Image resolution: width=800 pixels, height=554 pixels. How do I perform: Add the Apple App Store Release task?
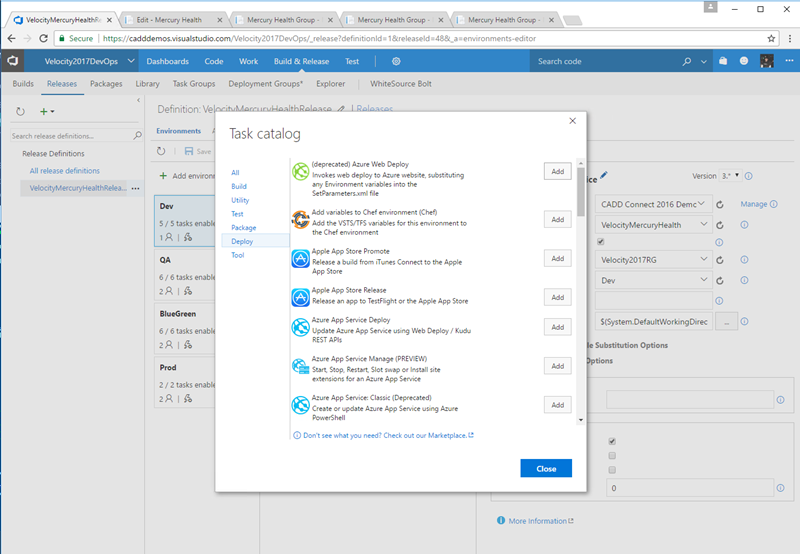click(x=558, y=297)
